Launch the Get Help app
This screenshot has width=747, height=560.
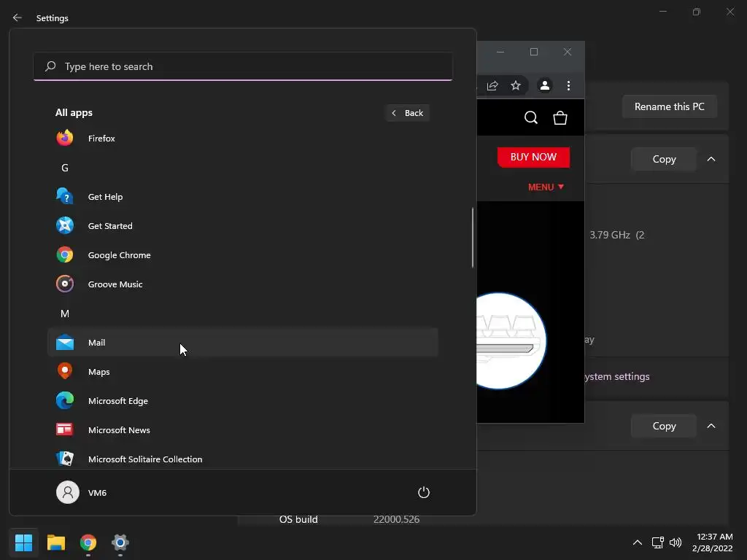point(242,197)
